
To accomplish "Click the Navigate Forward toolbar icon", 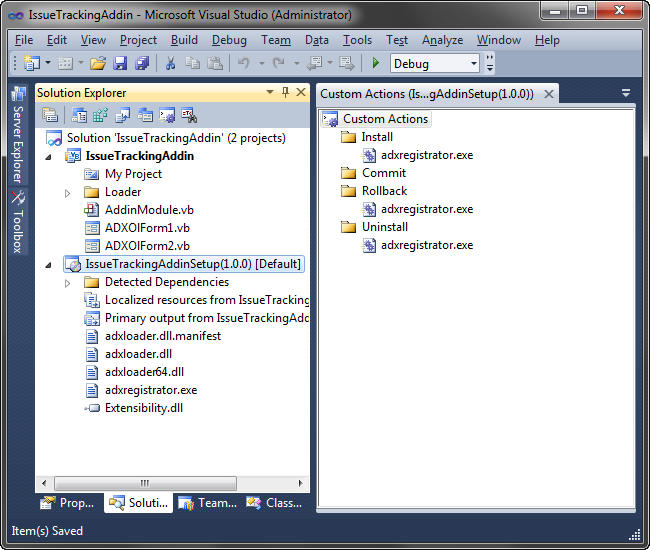I will click(x=347, y=63).
